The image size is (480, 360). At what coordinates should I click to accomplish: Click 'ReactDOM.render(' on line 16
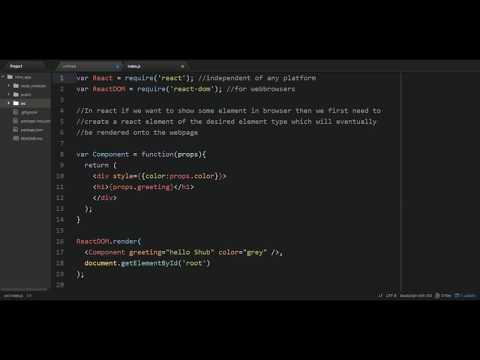click(109, 241)
